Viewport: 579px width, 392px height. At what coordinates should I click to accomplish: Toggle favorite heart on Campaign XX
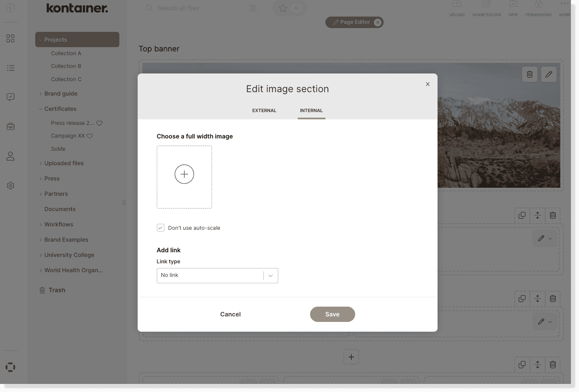click(90, 136)
